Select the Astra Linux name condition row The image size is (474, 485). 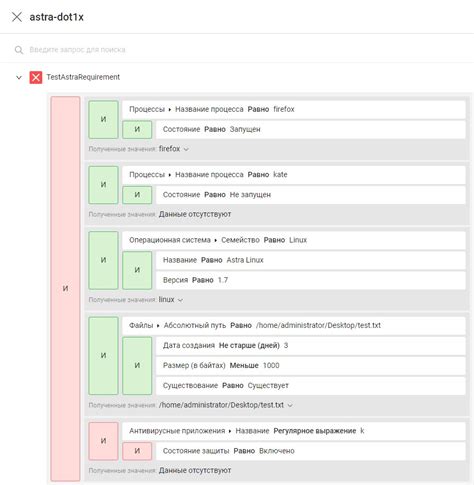point(310,260)
